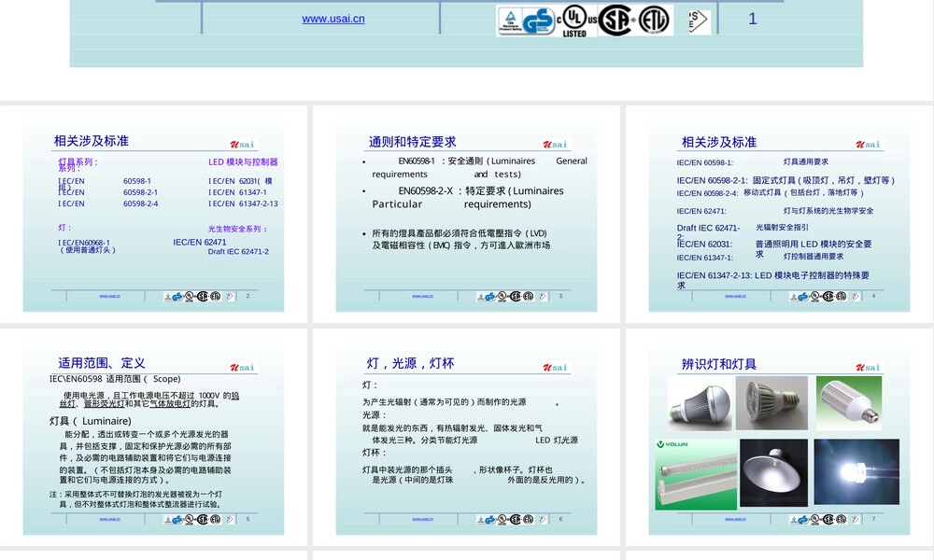This screenshot has width=934, height=560.
Task: Open footer www.usai.cn link on slide 3
Action: [x=422, y=296]
